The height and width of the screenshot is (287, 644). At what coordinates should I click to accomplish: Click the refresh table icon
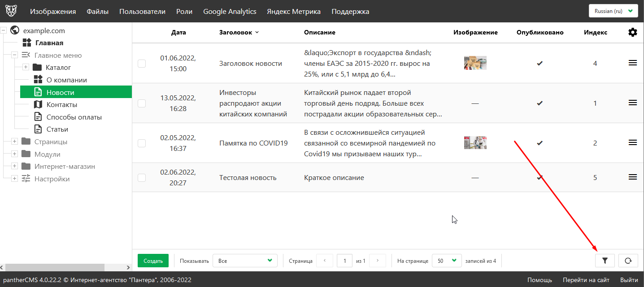pos(628,261)
